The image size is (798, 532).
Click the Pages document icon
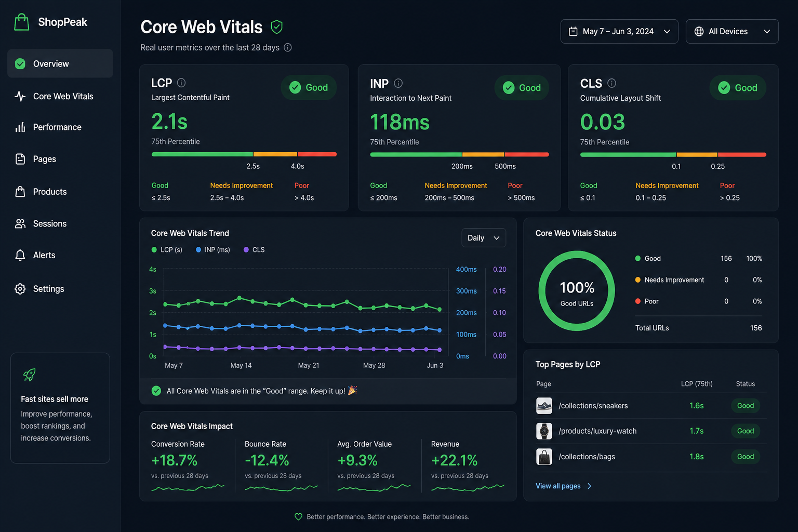click(20, 159)
